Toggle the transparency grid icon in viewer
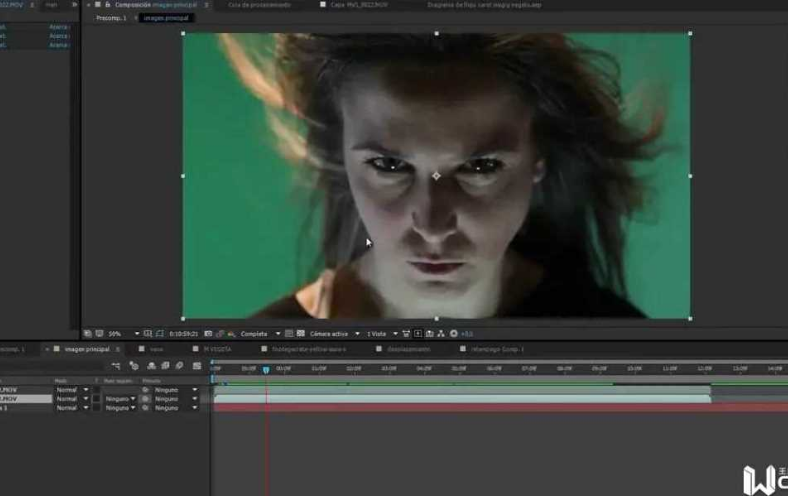788x496 pixels. [301, 334]
